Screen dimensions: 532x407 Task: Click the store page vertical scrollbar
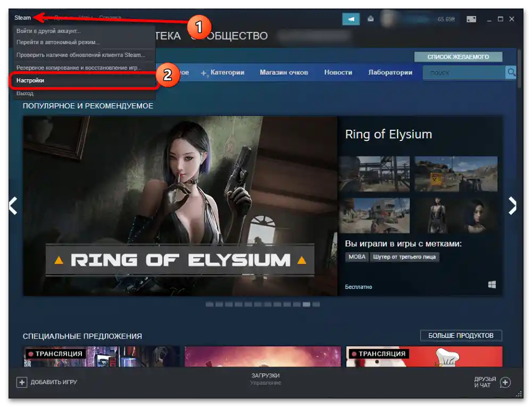[519, 69]
